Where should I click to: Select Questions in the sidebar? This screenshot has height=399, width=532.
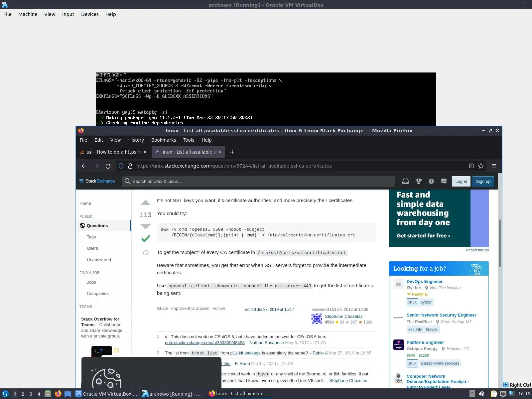(104, 225)
